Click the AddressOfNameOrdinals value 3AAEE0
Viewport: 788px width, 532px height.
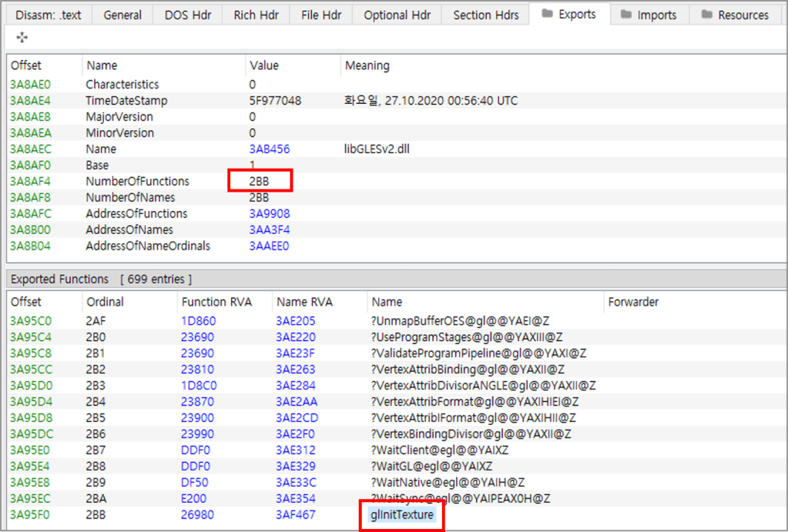pyautogui.click(x=269, y=246)
